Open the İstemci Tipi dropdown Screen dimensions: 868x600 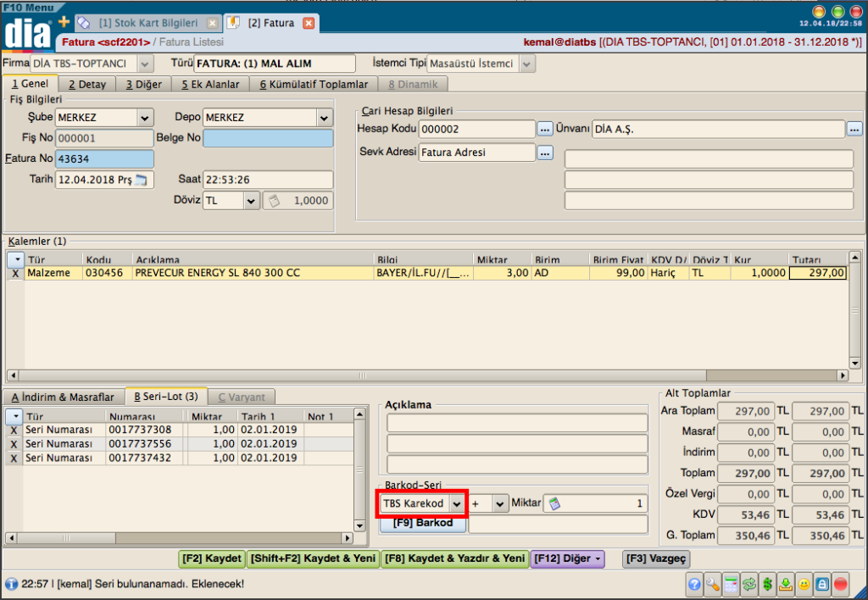pyautogui.click(x=527, y=64)
